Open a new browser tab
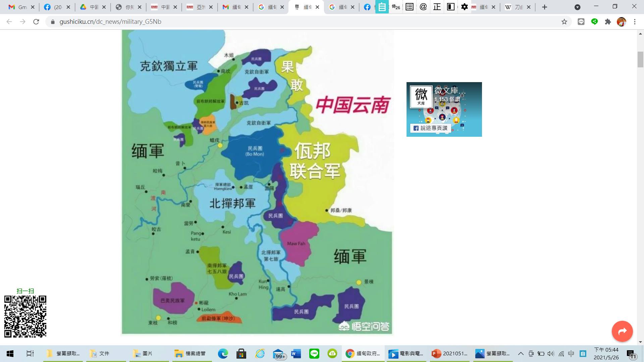 pos(544,7)
